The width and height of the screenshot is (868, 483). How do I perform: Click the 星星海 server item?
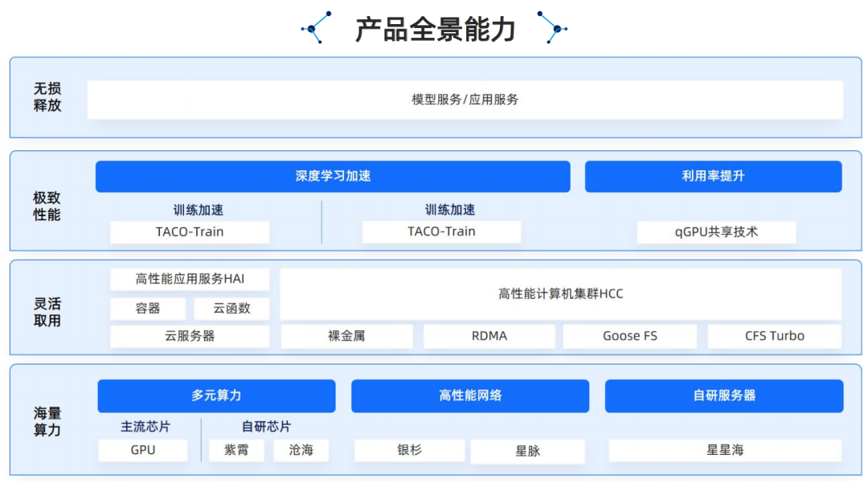pyautogui.click(x=726, y=451)
